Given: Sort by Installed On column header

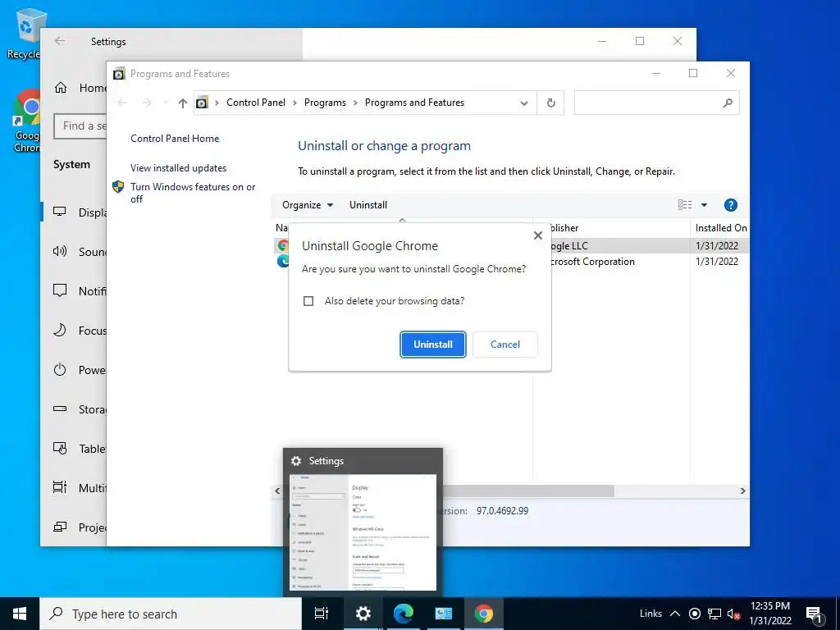Looking at the screenshot, I should pyautogui.click(x=719, y=228).
